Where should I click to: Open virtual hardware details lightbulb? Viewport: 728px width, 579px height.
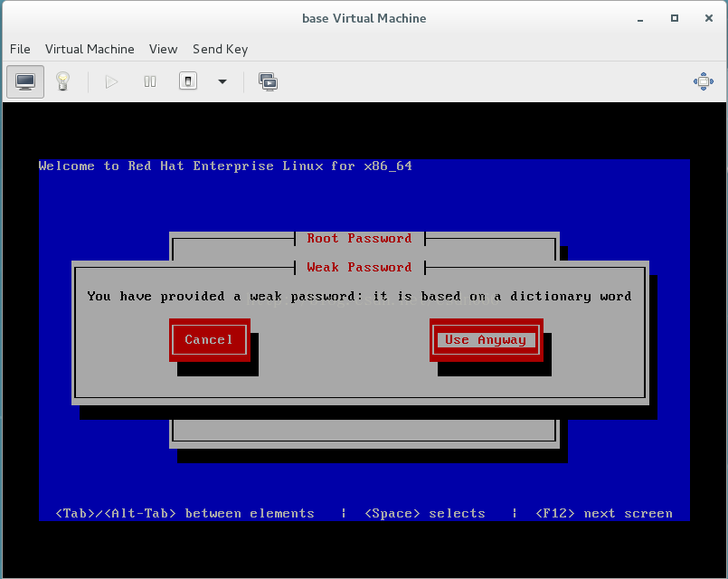pyautogui.click(x=62, y=81)
